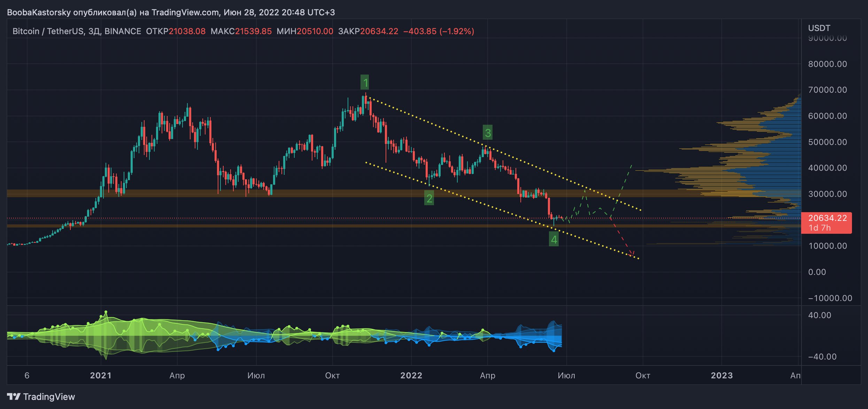
Task: Click the 2021 label on time axis
Action: point(101,376)
